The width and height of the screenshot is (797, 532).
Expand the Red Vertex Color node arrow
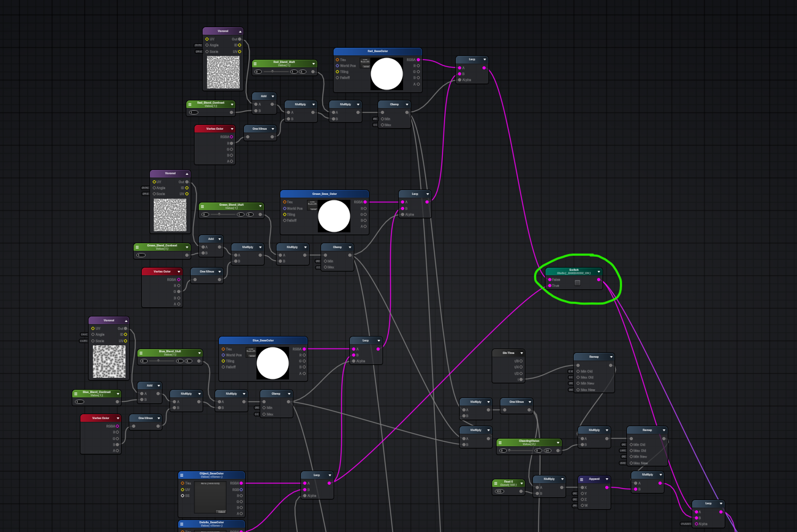point(232,129)
